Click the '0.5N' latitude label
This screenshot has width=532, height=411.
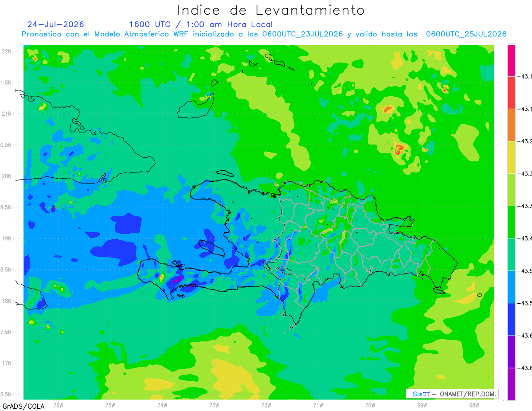[x=7, y=145]
